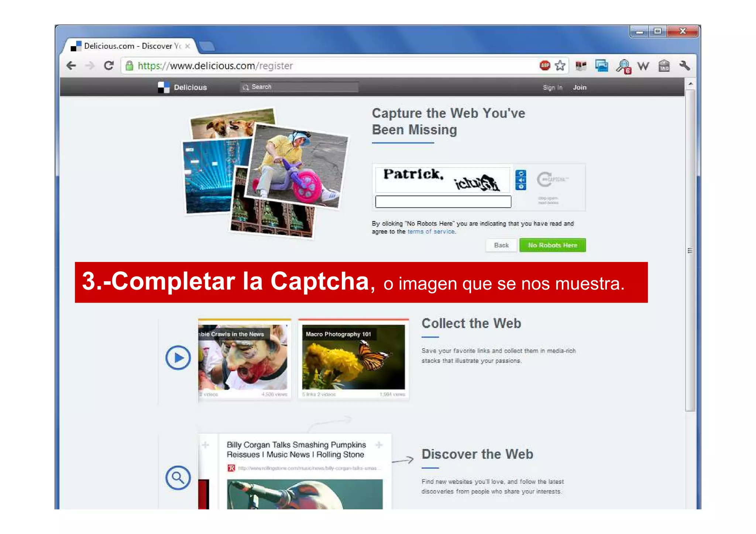Image resolution: width=756 pixels, height=534 pixels.
Task: Go back with the browser back arrow
Action: coord(71,66)
